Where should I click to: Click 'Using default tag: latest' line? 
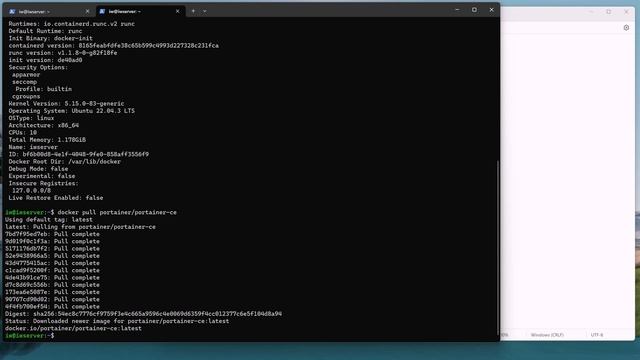[x=49, y=220]
